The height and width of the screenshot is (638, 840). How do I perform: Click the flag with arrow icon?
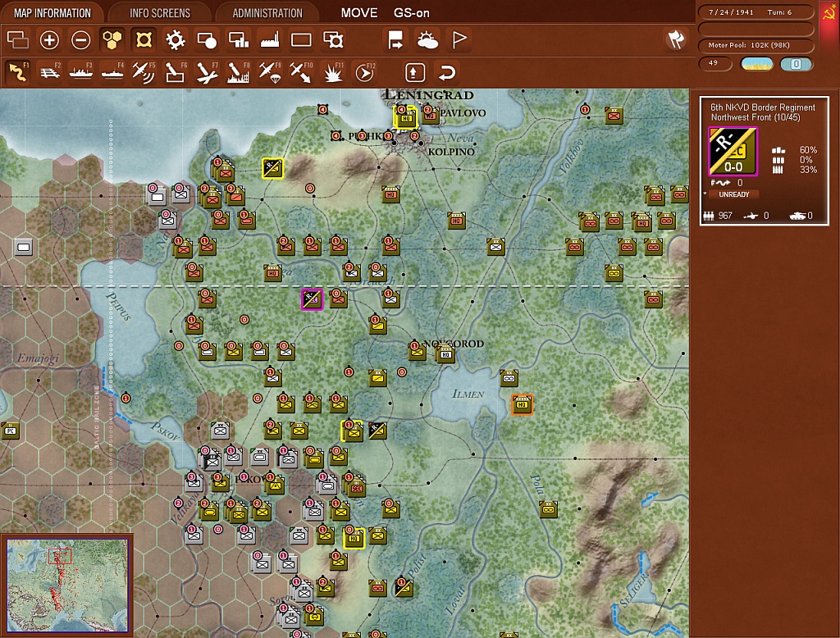(395, 39)
